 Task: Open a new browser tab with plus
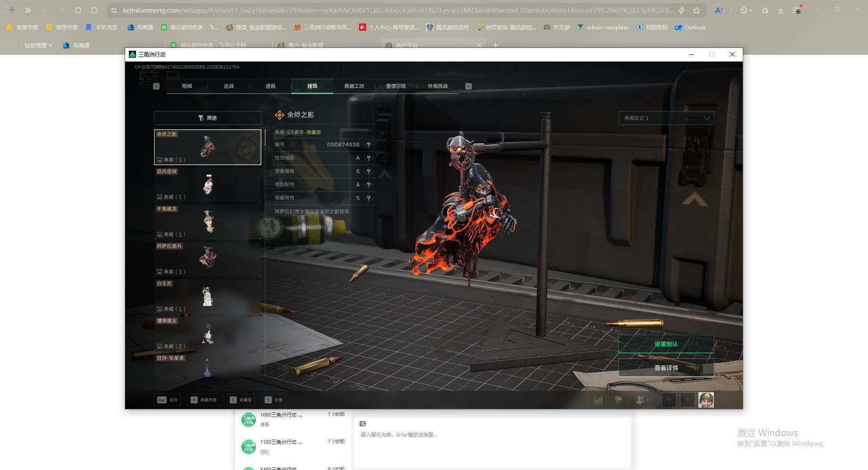(x=495, y=45)
